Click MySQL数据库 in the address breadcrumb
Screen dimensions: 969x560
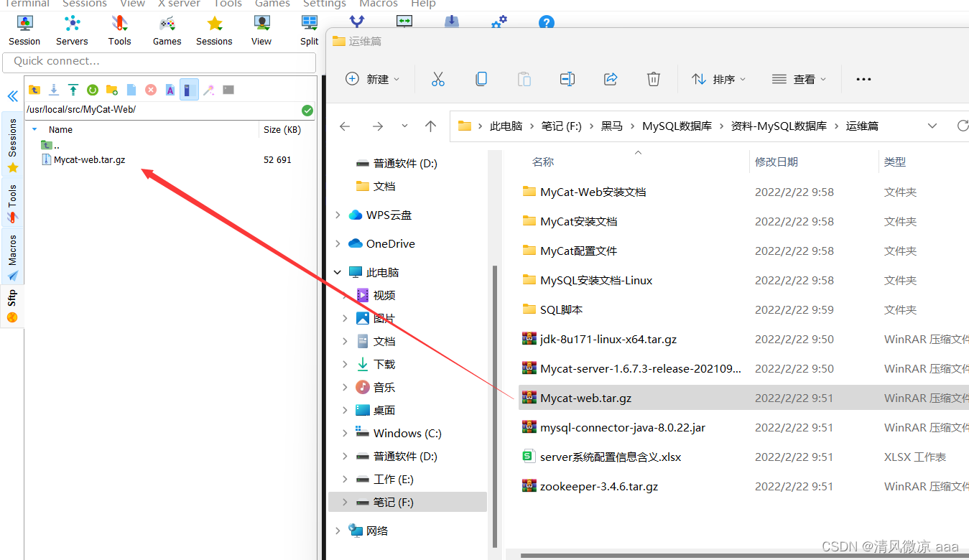point(677,126)
